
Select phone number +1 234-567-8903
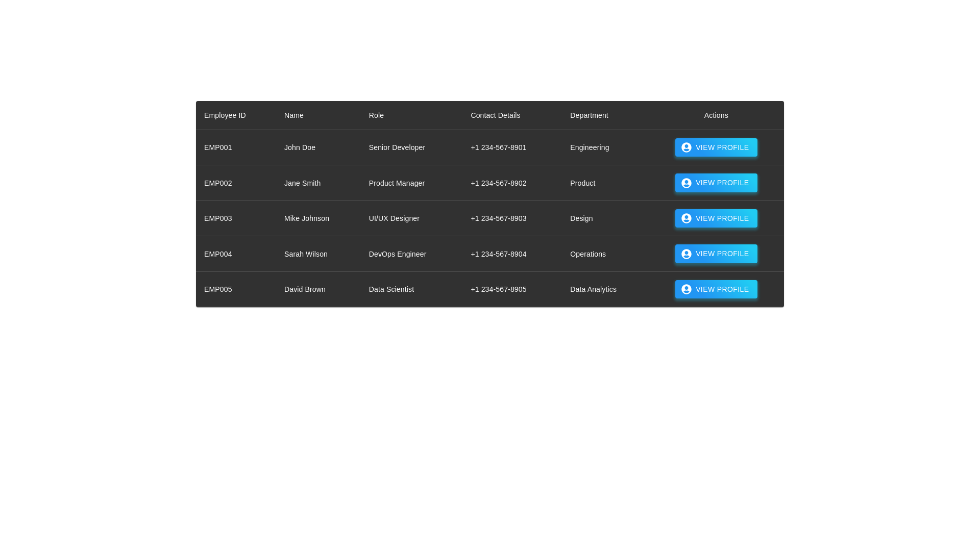[498, 218]
